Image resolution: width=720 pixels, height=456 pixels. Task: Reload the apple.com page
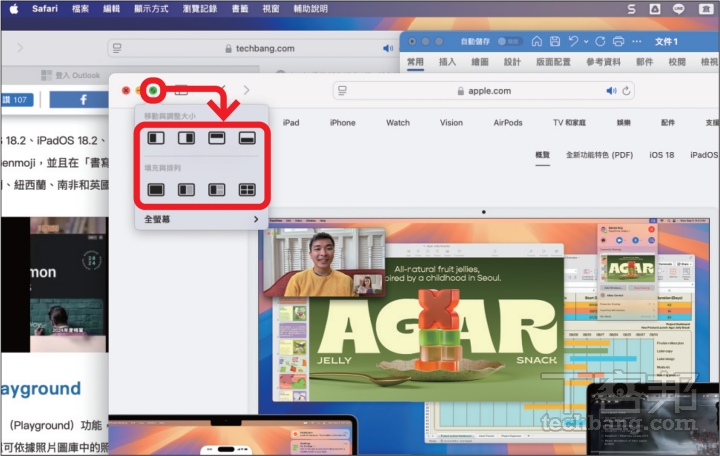(626, 91)
